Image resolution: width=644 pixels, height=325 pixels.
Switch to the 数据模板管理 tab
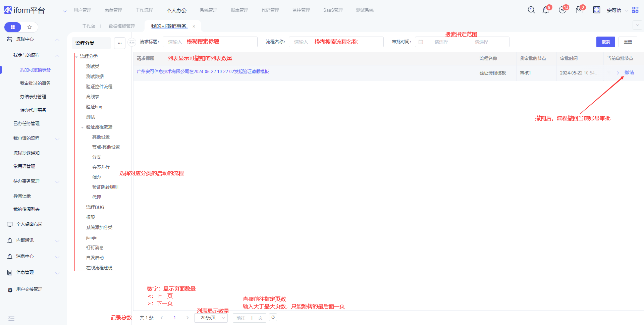point(121,26)
